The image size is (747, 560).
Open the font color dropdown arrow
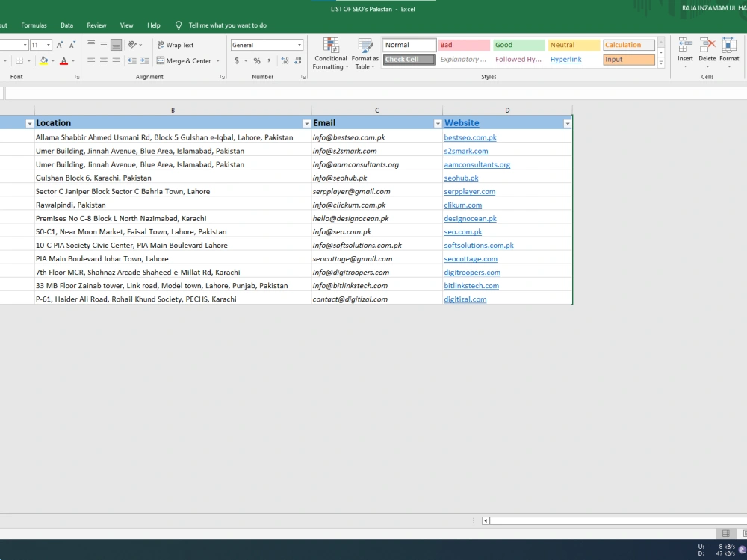click(73, 61)
